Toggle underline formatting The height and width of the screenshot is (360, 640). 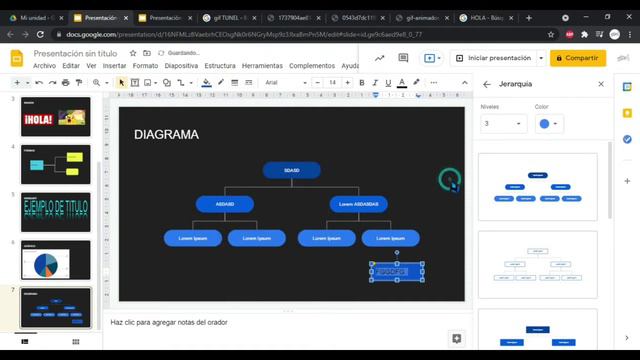(388, 83)
